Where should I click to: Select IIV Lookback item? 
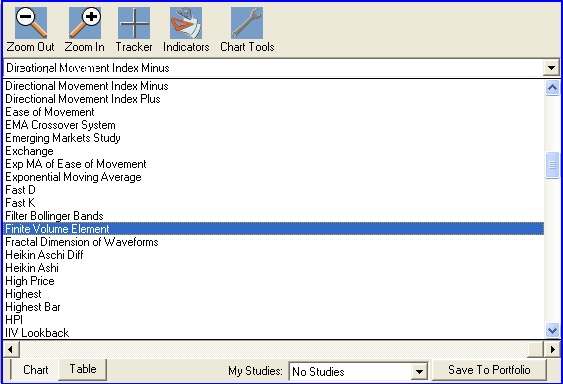tap(274, 333)
